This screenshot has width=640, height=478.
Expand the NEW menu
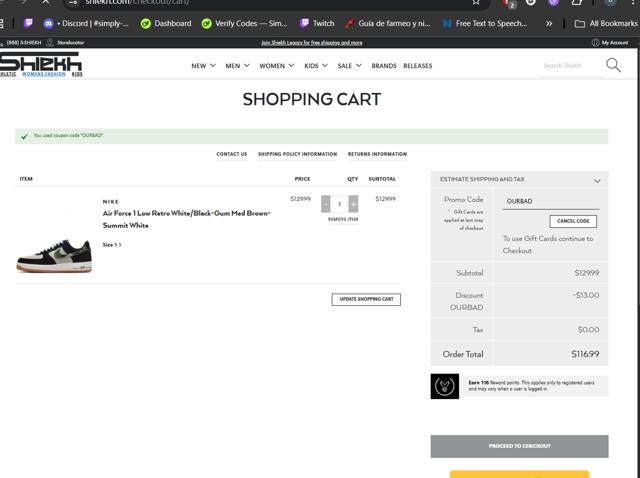(203, 66)
